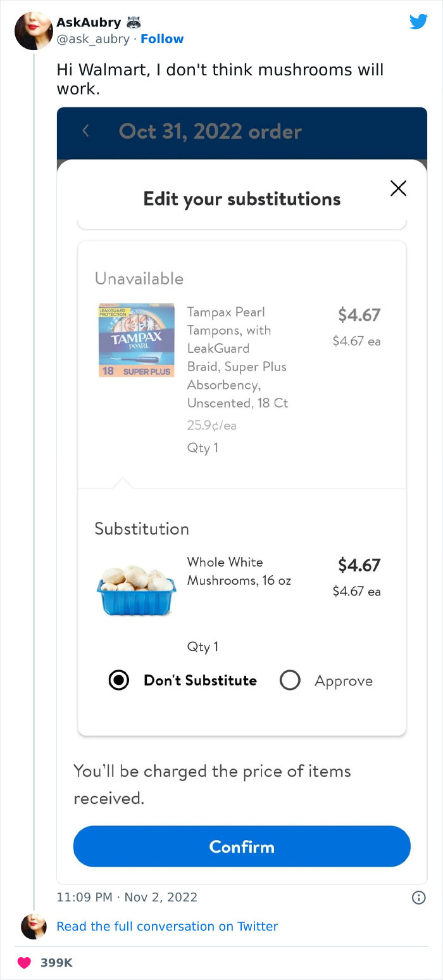
Task: Click the Twitter bird logo
Action: tap(418, 22)
